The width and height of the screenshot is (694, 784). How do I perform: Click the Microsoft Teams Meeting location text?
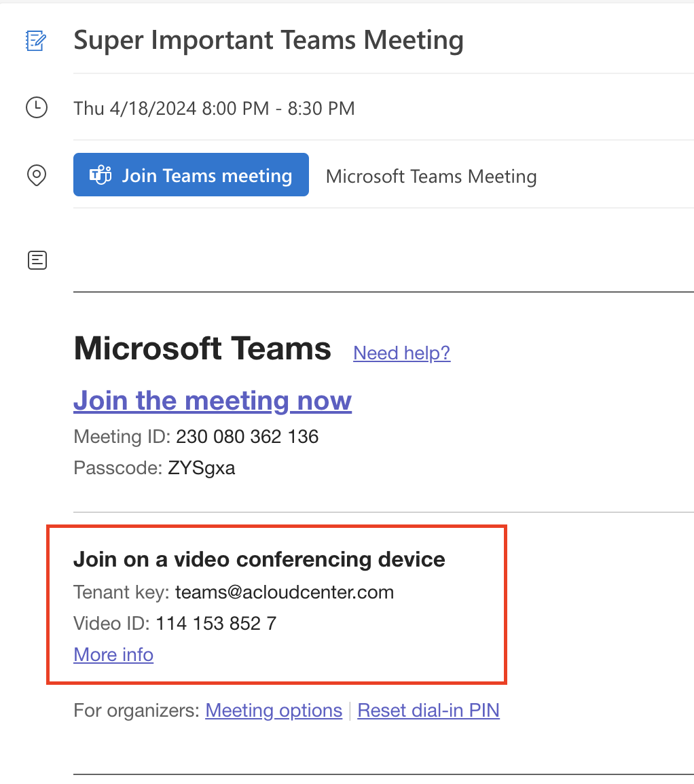click(x=431, y=177)
